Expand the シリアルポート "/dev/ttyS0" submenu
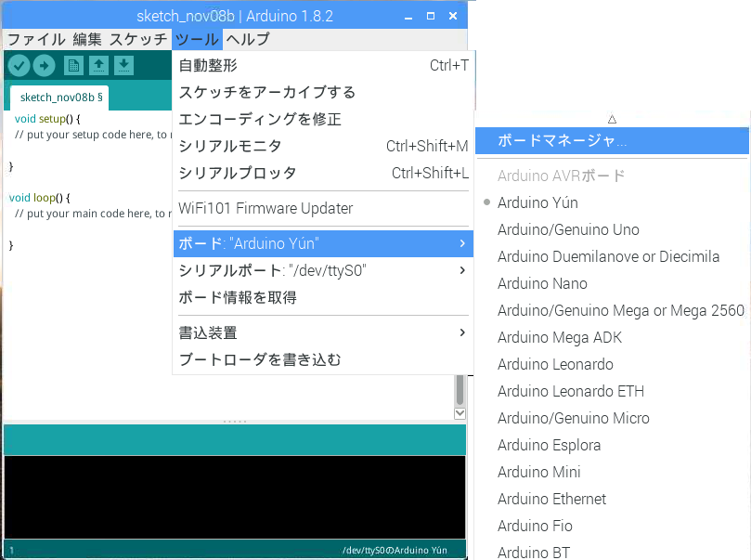This screenshot has height=560, width=751. tap(323, 270)
